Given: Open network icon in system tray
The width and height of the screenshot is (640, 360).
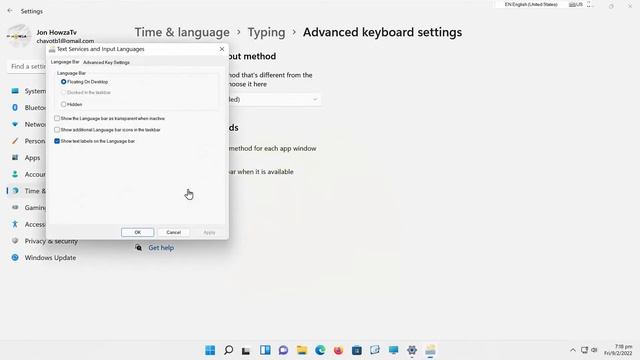Looking at the screenshot, I should pos(584,350).
